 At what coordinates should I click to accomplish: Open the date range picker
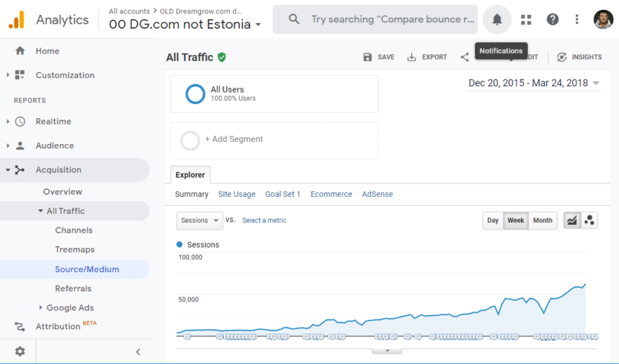(533, 83)
